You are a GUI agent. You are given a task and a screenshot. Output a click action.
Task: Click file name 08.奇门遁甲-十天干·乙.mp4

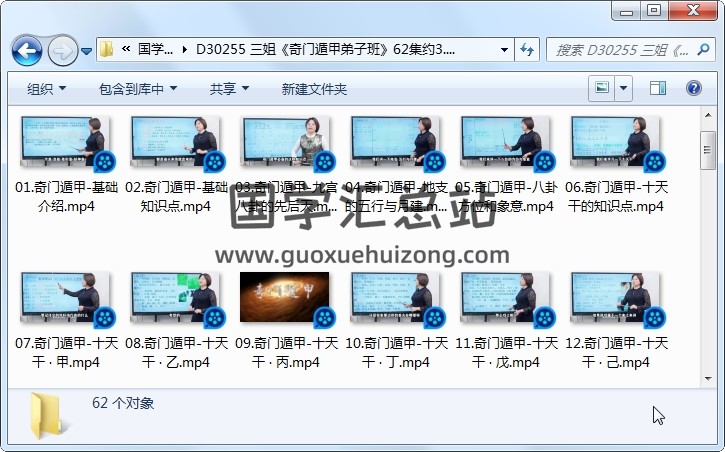click(176, 353)
